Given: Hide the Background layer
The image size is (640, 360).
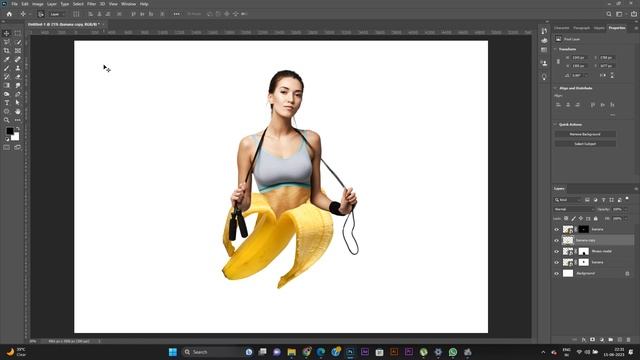Looking at the screenshot, I should pyautogui.click(x=556, y=273).
